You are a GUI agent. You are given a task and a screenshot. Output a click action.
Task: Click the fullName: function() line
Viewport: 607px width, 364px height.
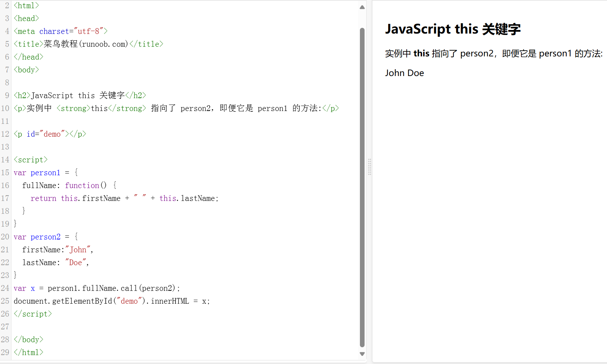[x=69, y=186]
